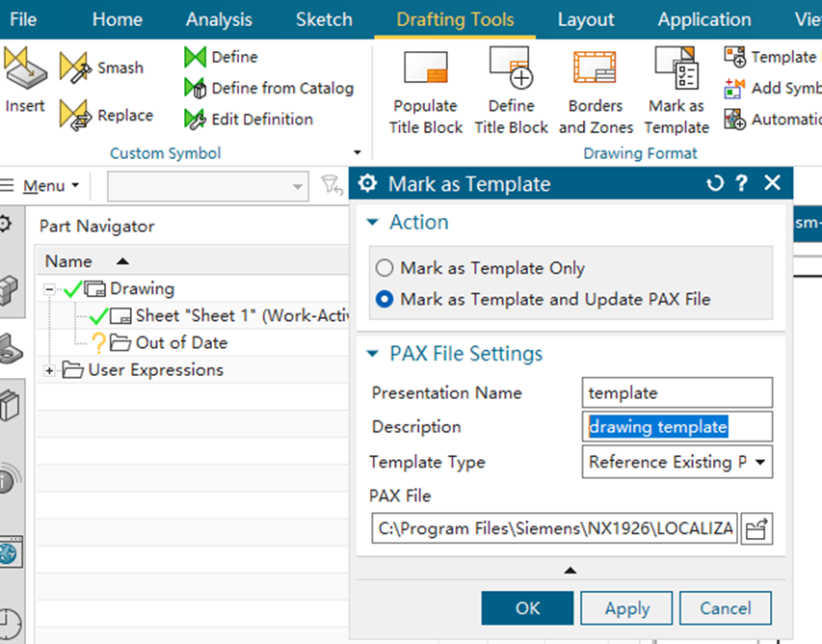Click the Presentation Name text field
The height and width of the screenshot is (644, 822).
(x=678, y=392)
